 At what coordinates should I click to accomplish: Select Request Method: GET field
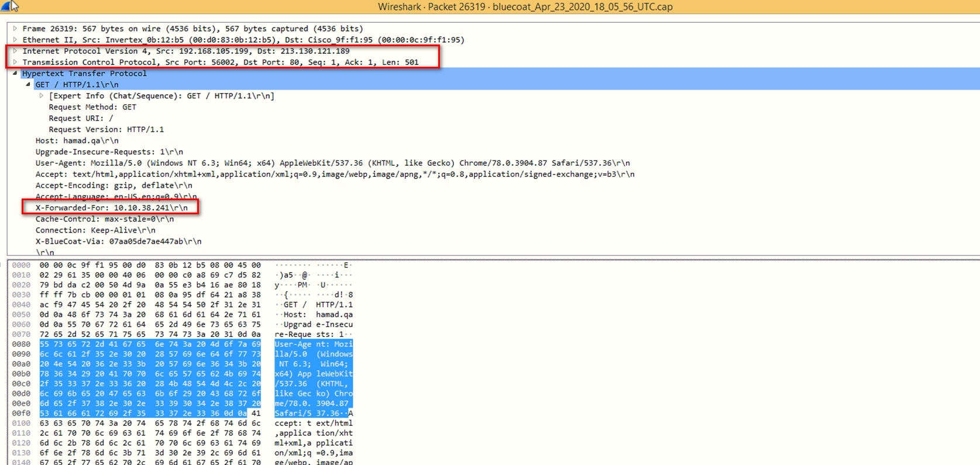(x=92, y=107)
